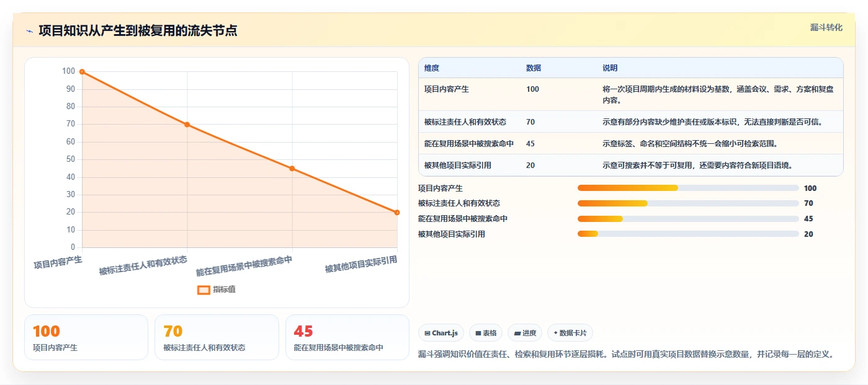Screen dimensions: 868x385
Task: Click the x-axis label 项目内容产生
Action: click(x=58, y=262)
